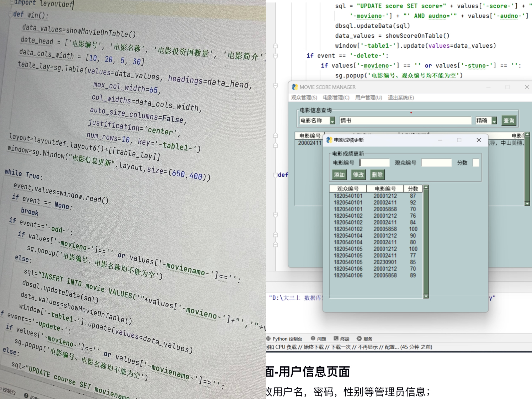
Task: Click the 电影编号 column header in score table
Action: click(385, 189)
